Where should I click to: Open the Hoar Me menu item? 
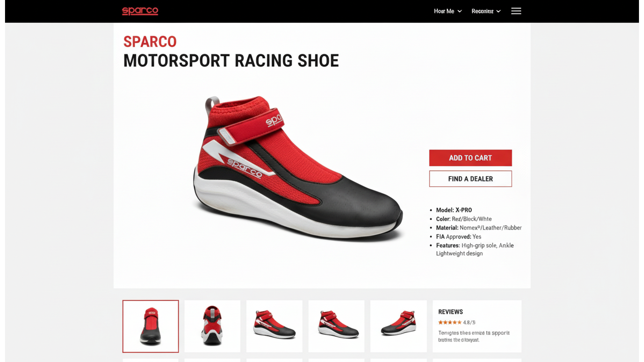coord(444,11)
